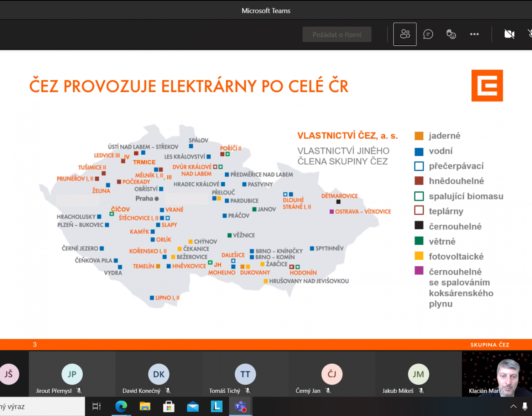Image resolution: width=532 pixels, height=416 pixels.
Task: Click the ČEZ orange logo on the slide
Action: pyautogui.click(x=487, y=86)
